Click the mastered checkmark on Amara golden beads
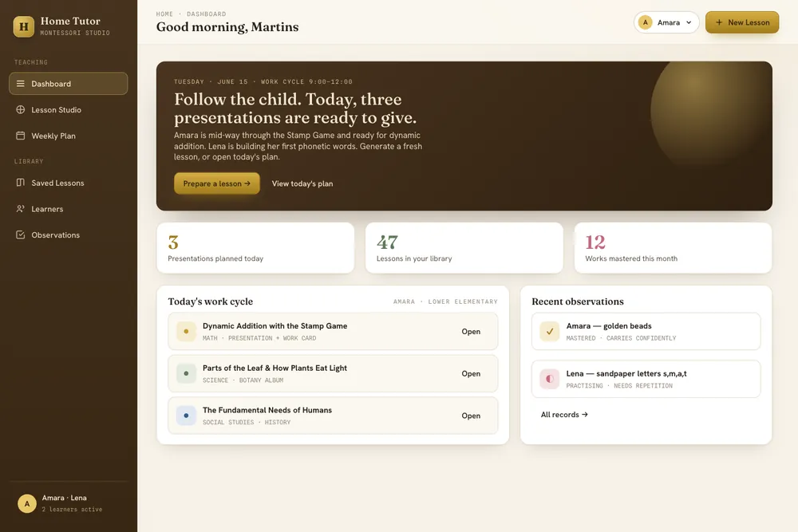This screenshot has height=532, width=798. (x=550, y=331)
